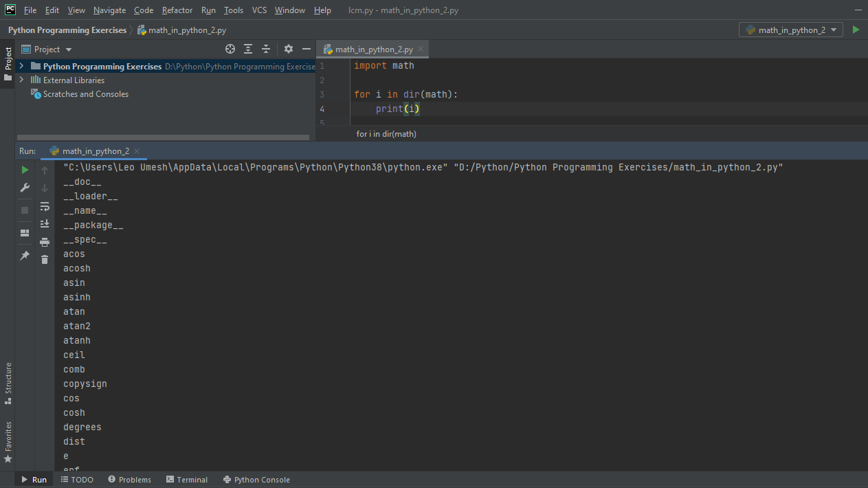Click the print(i) code line
Viewport: 868px width, 488px height.
tap(398, 109)
